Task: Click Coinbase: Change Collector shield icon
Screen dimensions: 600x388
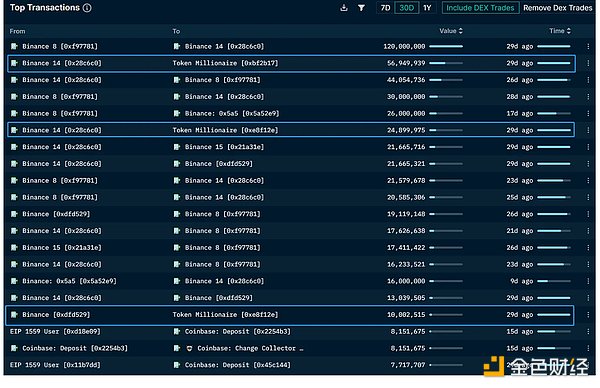Action: click(x=189, y=348)
